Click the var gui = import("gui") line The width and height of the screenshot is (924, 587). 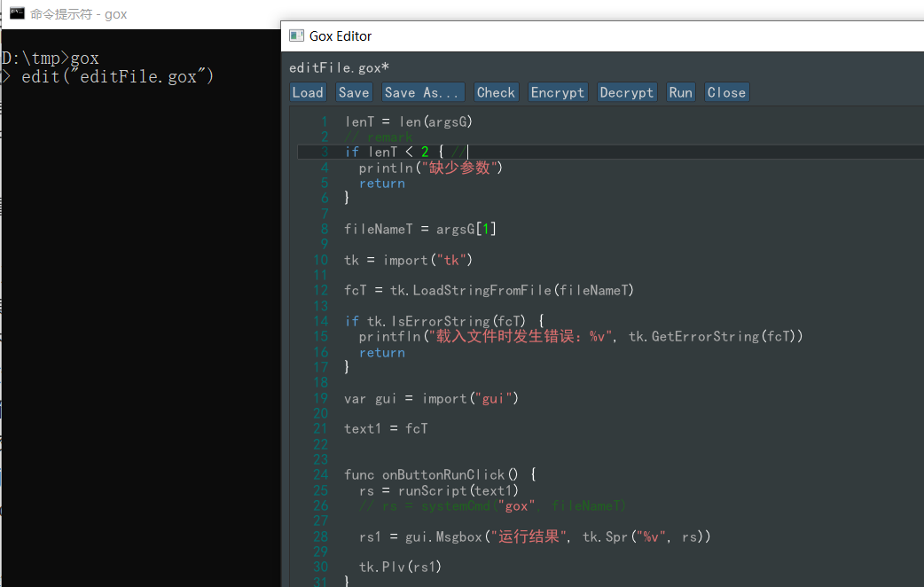(x=431, y=398)
